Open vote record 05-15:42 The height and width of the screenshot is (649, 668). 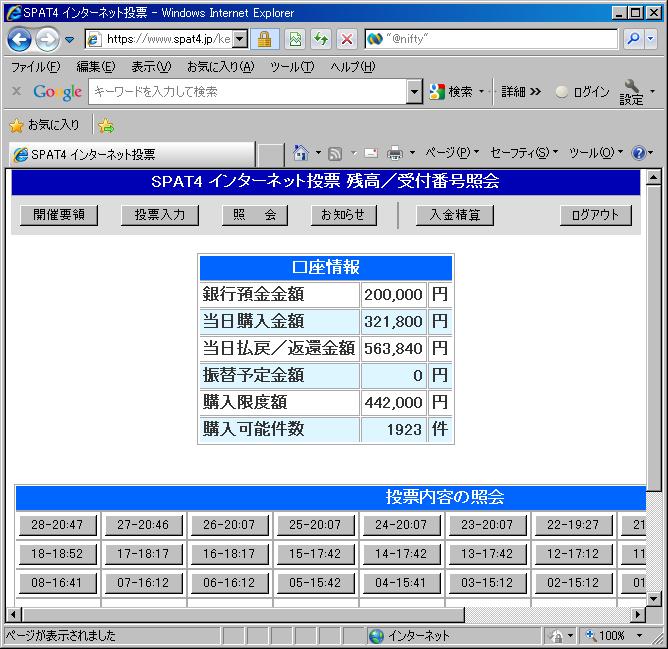pyautogui.click(x=315, y=583)
